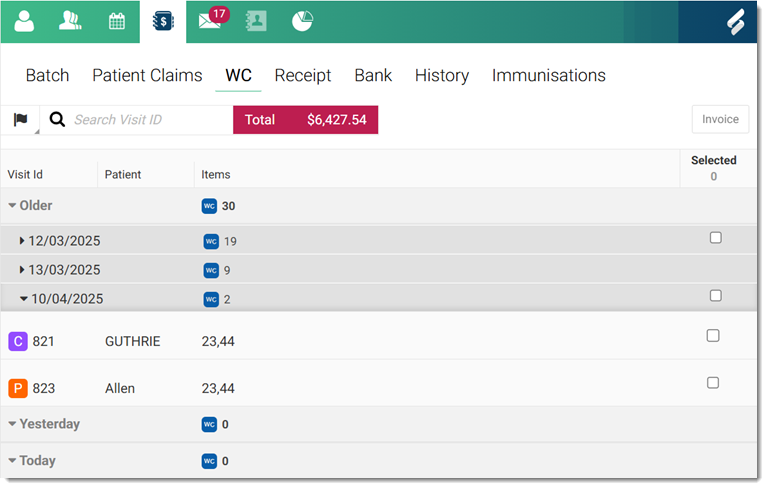Click items 23,44 in Allen row
This screenshot has height=488, width=767.
point(218,388)
